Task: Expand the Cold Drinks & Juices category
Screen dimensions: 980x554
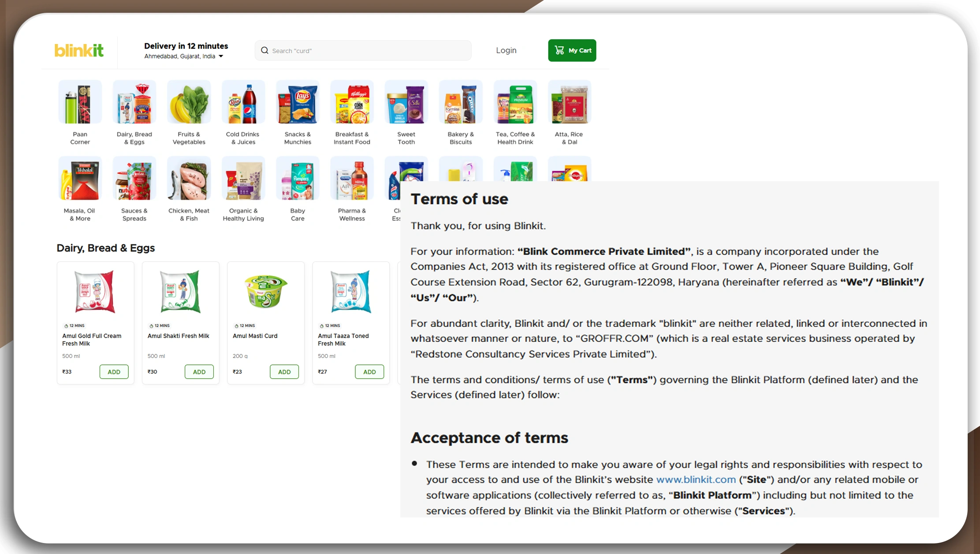Action: (x=243, y=112)
